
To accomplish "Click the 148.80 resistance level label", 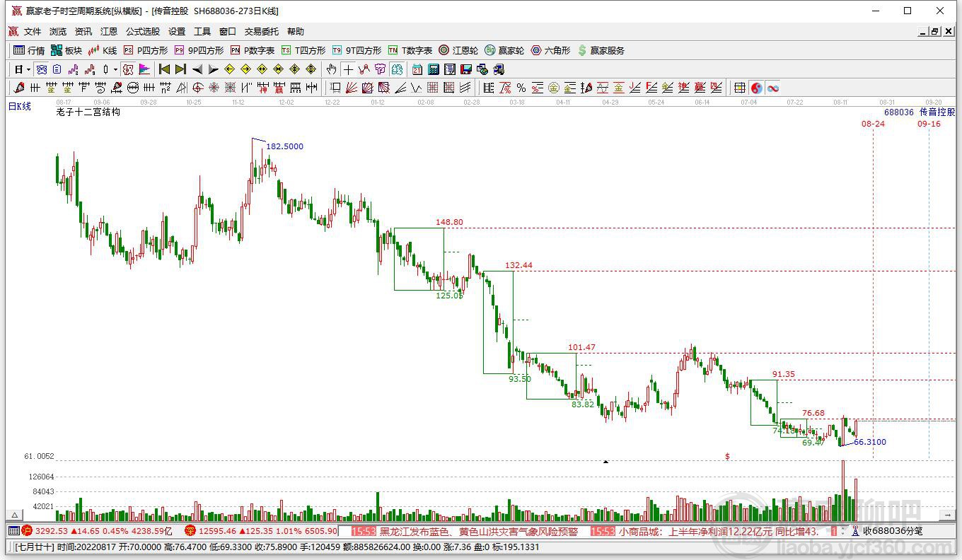I will [449, 222].
